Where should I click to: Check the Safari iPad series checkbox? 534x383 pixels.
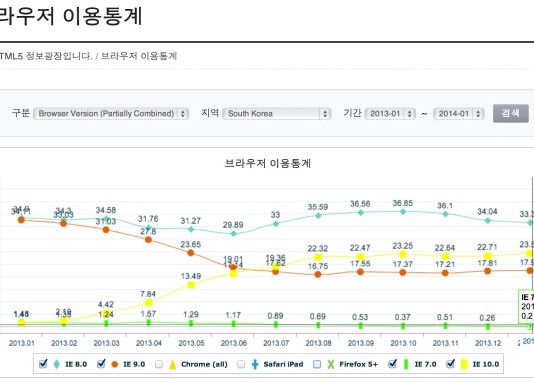pos(241,364)
